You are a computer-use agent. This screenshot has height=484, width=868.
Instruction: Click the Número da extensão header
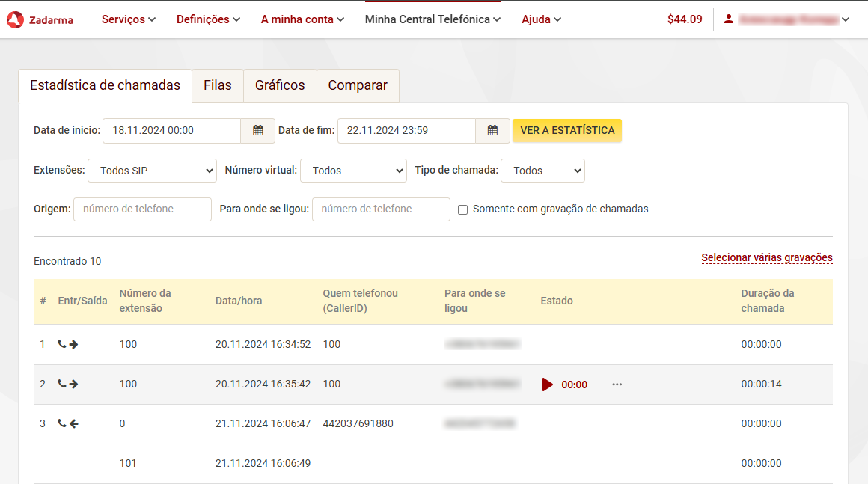pyautogui.click(x=145, y=301)
